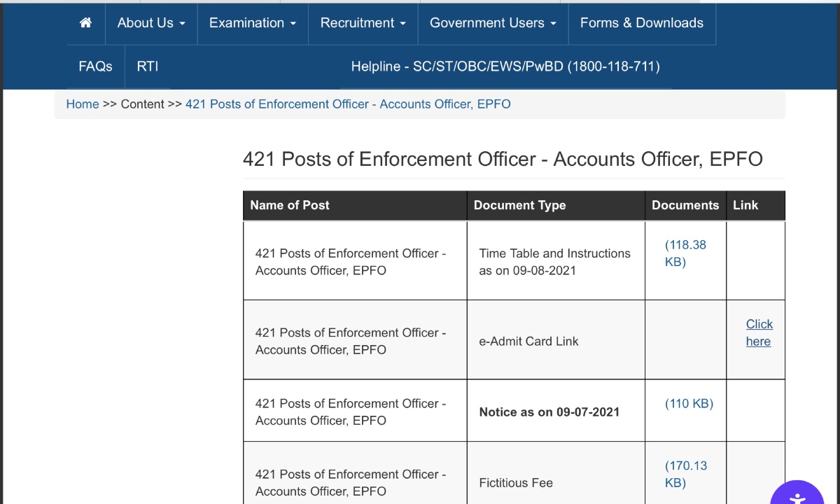Click the home icon in navigation bar
Screen dimensions: 840x504
coord(86,23)
